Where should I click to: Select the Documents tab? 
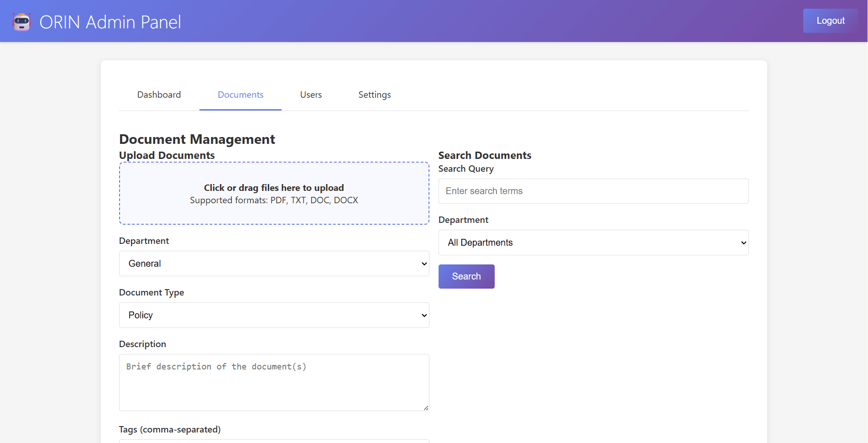tap(241, 95)
